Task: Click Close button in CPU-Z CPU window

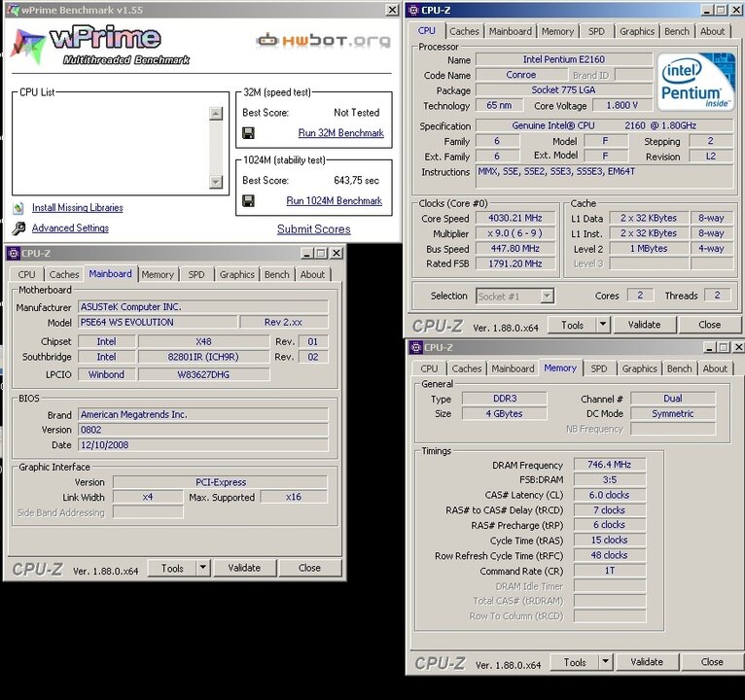Action: [709, 325]
